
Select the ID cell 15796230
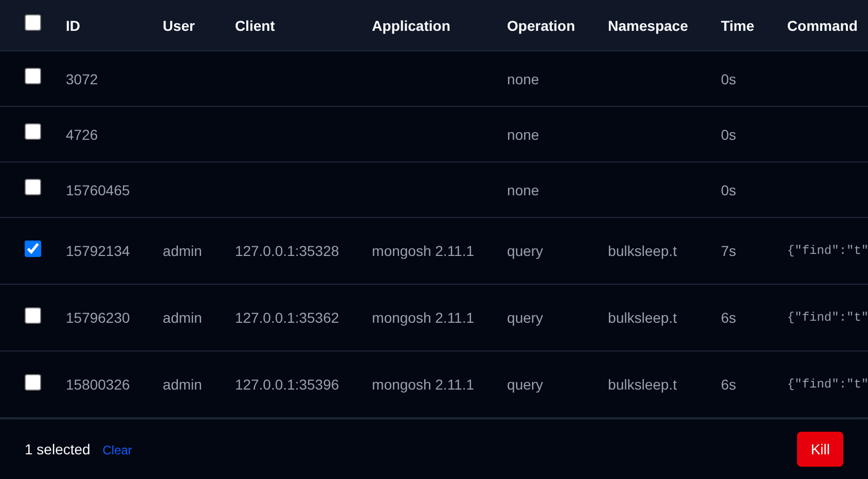point(98,318)
